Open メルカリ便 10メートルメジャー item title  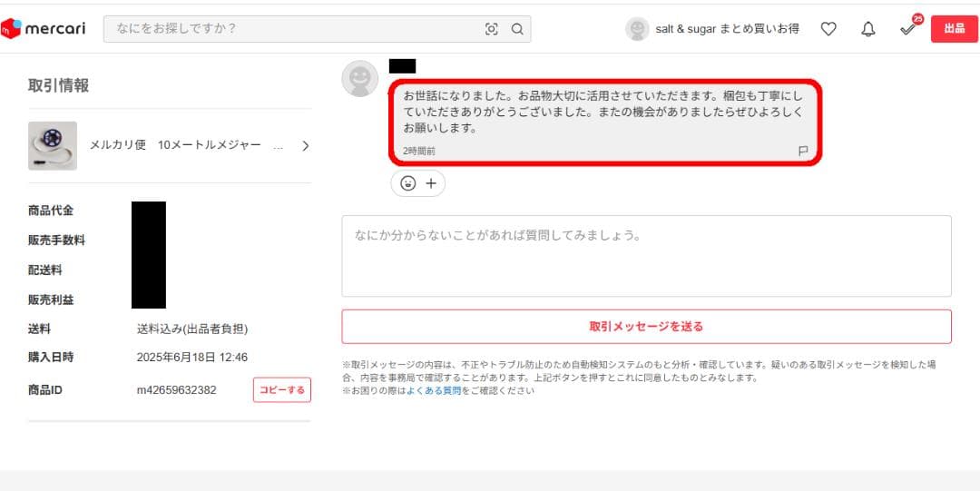(x=187, y=145)
